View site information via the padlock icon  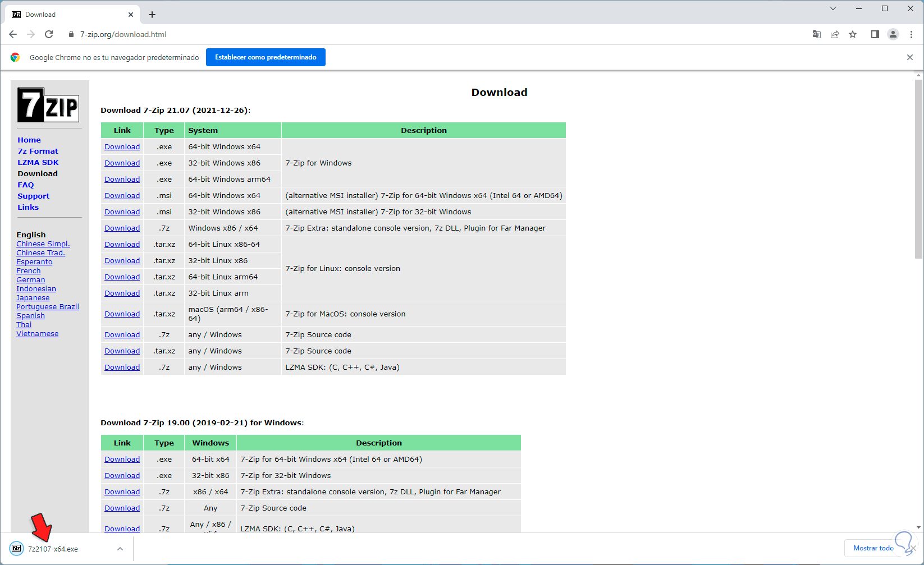[x=71, y=34]
